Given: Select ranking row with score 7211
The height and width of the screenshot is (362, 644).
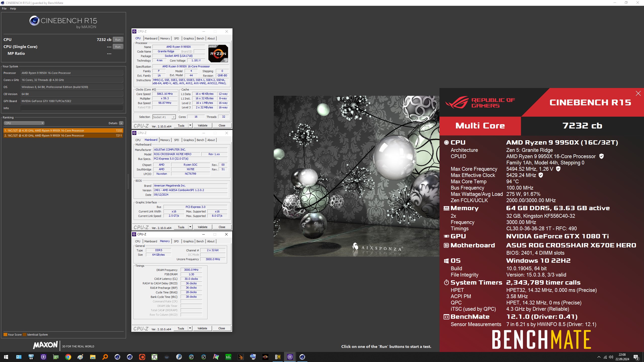Looking at the screenshot, I should (63, 135).
